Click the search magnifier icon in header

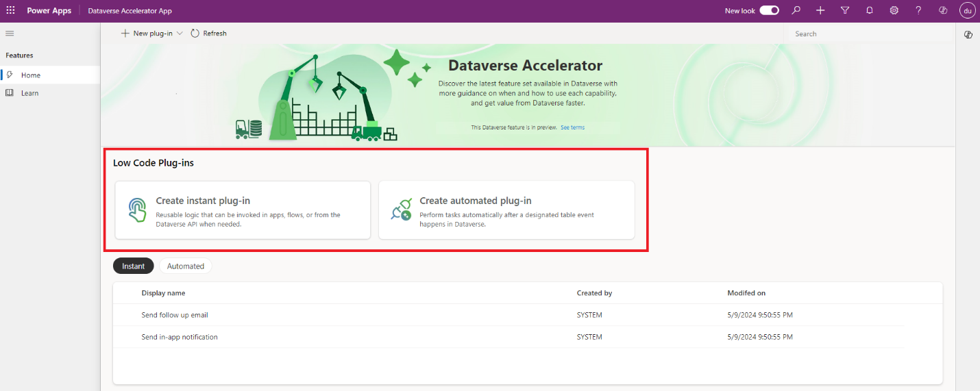[x=796, y=10]
